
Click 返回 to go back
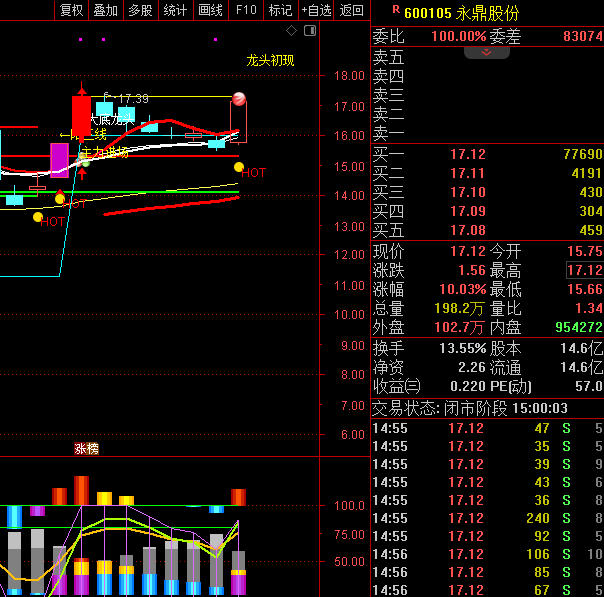[x=352, y=10]
